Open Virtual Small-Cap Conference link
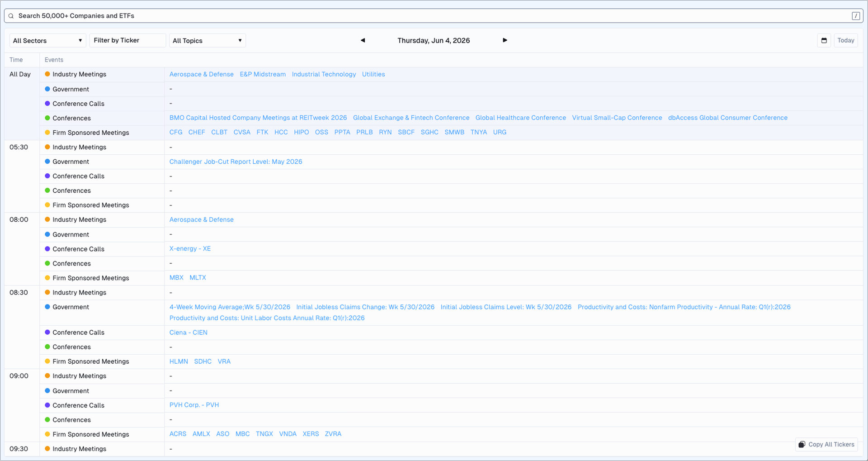868x461 pixels. [617, 118]
